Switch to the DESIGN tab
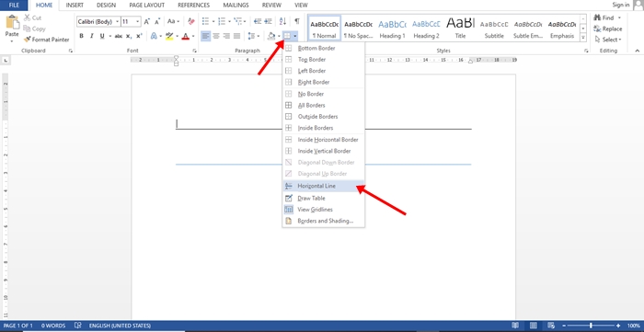This screenshot has height=332, width=644. tap(106, 6)
